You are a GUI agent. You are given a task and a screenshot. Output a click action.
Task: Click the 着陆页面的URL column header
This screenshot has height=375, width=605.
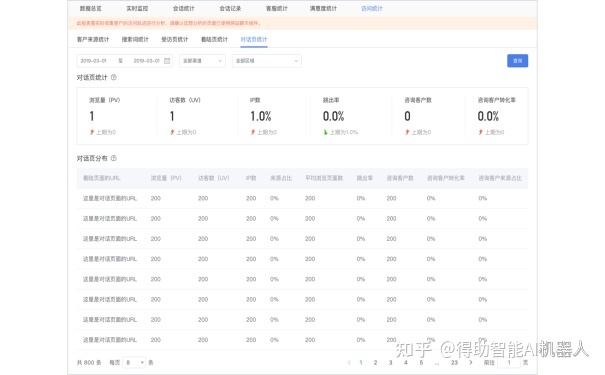point(101,178)
